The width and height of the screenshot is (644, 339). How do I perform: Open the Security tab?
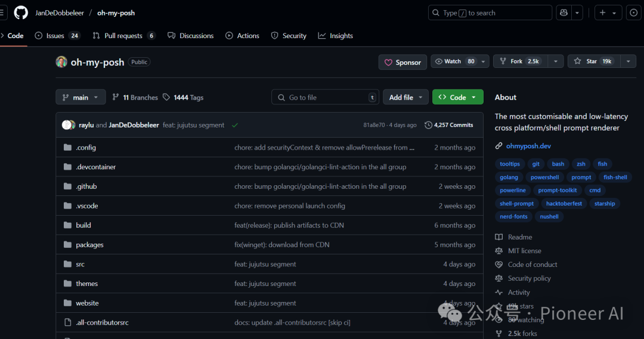[289, 36]
